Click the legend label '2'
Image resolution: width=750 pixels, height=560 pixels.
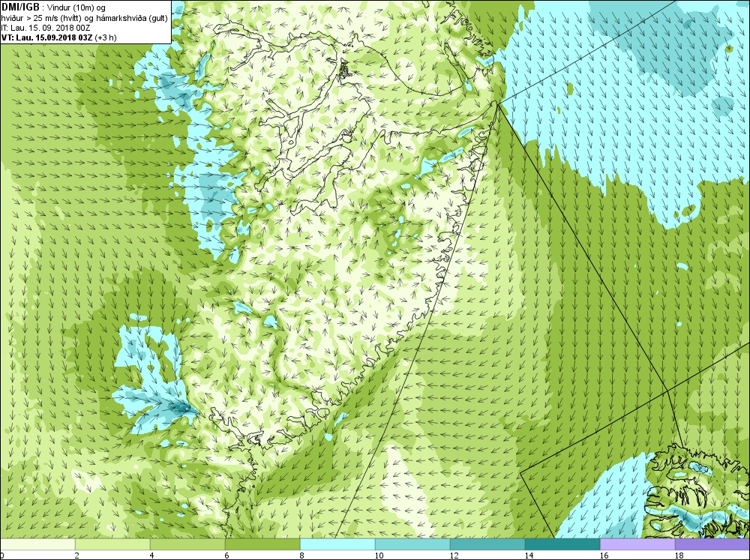(x=77, y=556)
